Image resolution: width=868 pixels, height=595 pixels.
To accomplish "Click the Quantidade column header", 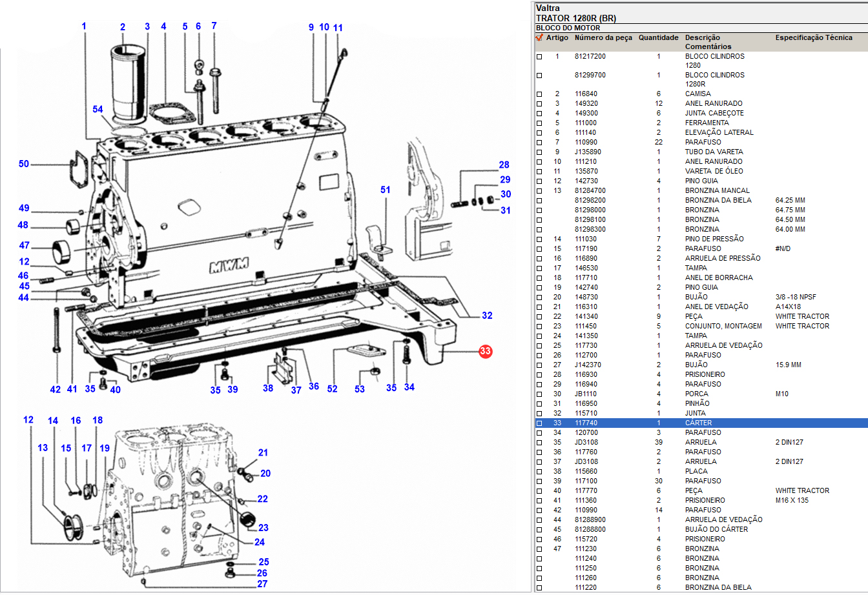I will [658, 38].
